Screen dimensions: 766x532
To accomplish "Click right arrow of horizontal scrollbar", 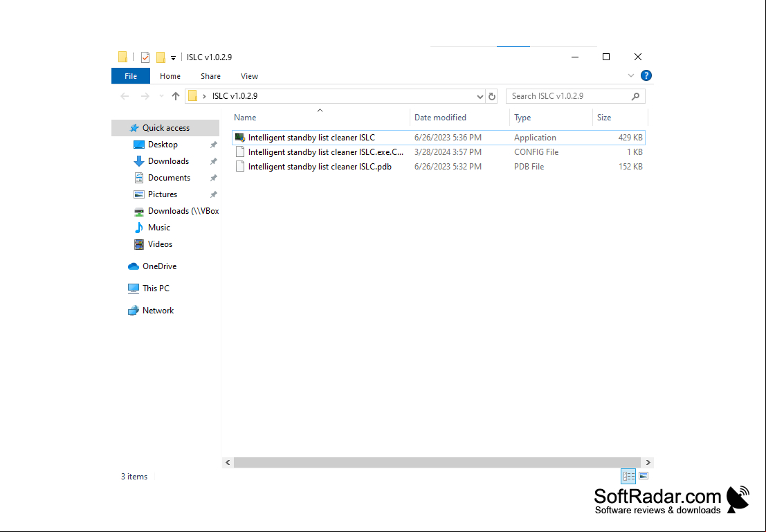I will [x=648, y=462].
